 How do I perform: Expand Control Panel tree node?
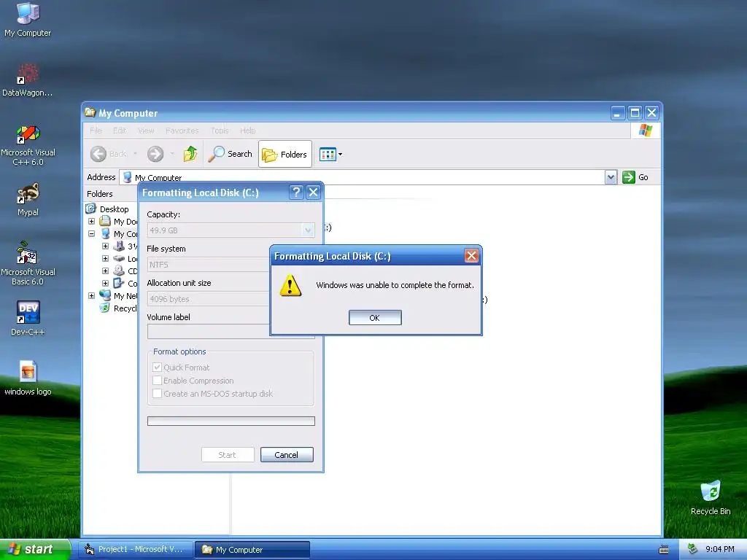coord(105,284)
